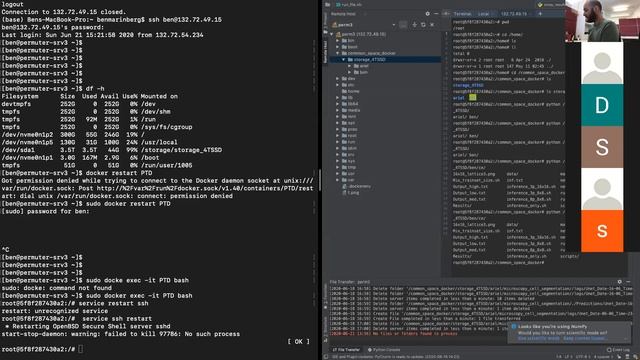Screen dimensions: 640x360
Task: Open the Remote Host vertical tool tab
Action: (325, 52)
